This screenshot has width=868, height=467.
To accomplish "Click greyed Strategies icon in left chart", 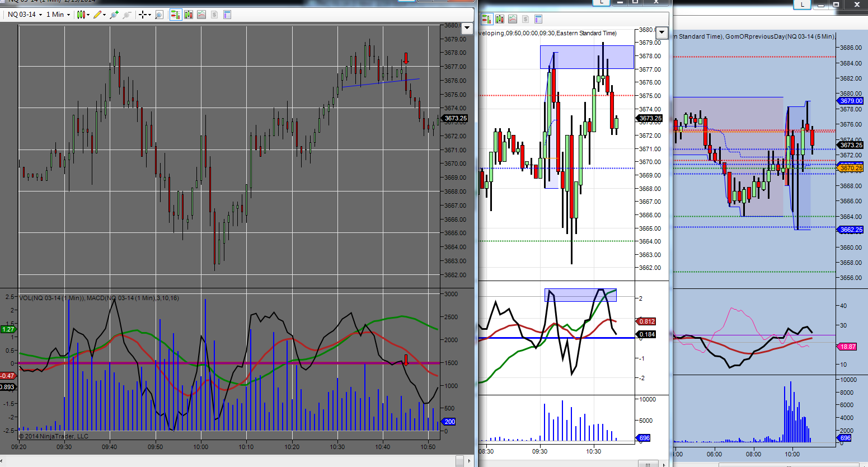I will [x=214, y=15].
